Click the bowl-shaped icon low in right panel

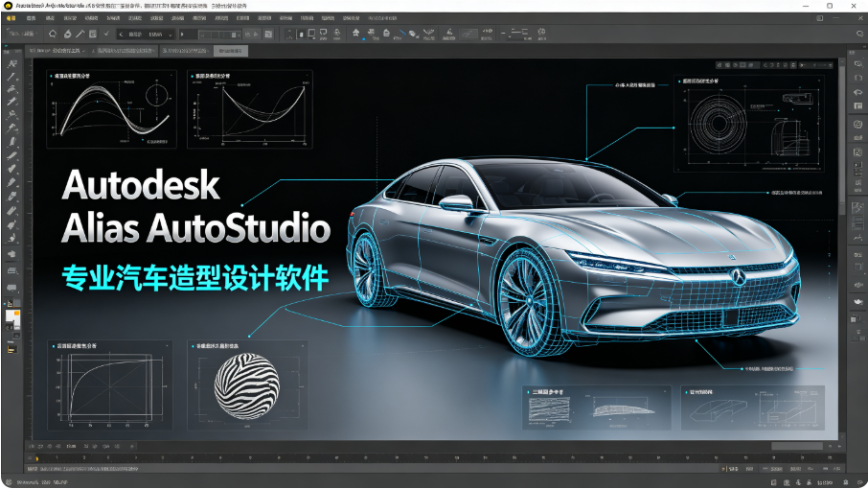(x=858, y=302)
